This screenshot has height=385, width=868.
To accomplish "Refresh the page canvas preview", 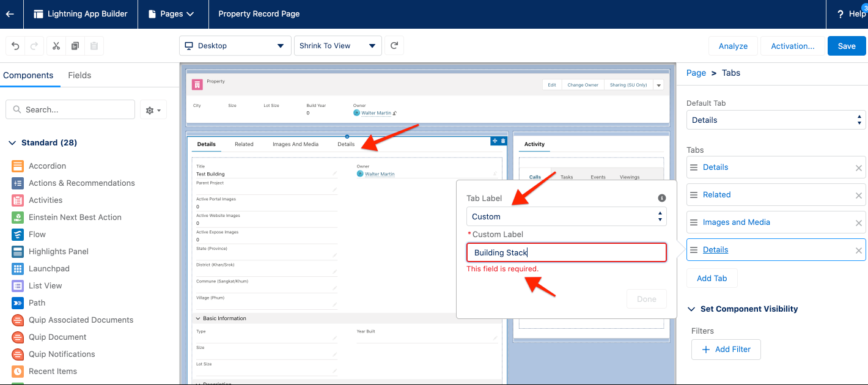I will pos(393,45).
